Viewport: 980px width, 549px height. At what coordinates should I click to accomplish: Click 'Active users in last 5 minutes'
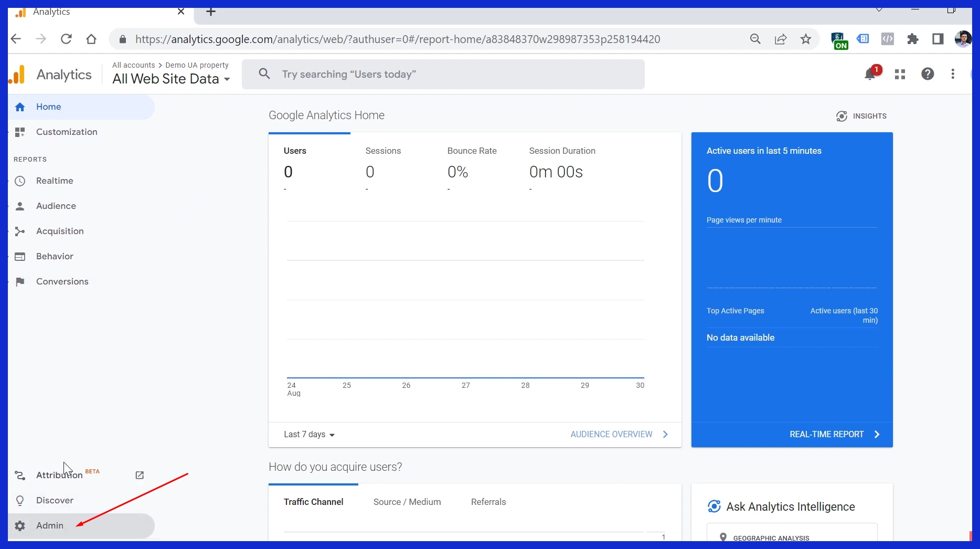(x=764, y=151)
